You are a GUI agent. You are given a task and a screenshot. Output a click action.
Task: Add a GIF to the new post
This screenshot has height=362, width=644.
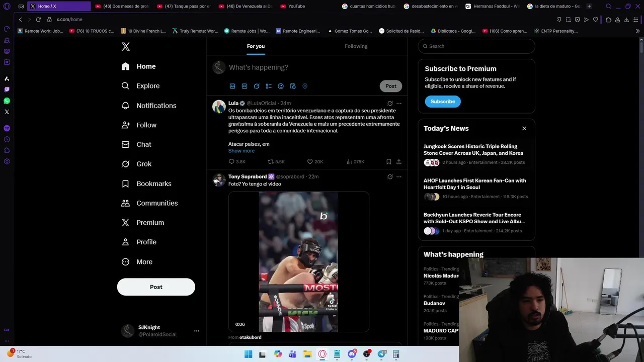point(245,86)
